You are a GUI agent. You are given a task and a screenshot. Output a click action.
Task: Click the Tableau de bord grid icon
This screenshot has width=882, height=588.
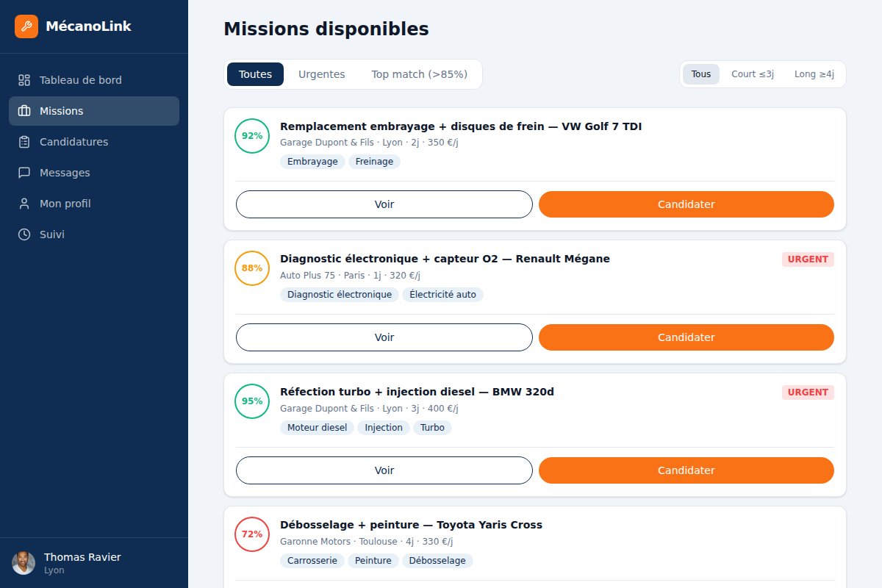click(x=24, y=80)
